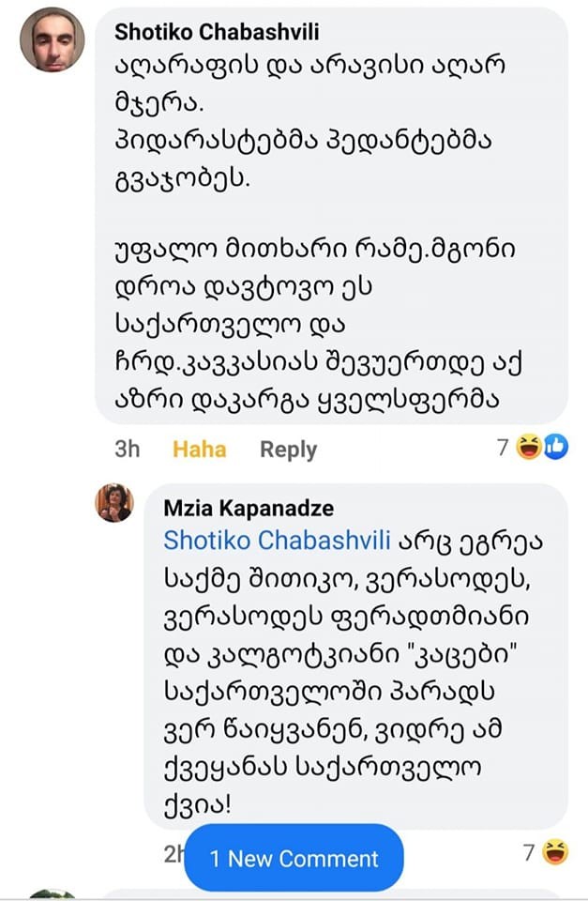Show reaction count 7 on Shotiko's comment

(503, 449)
